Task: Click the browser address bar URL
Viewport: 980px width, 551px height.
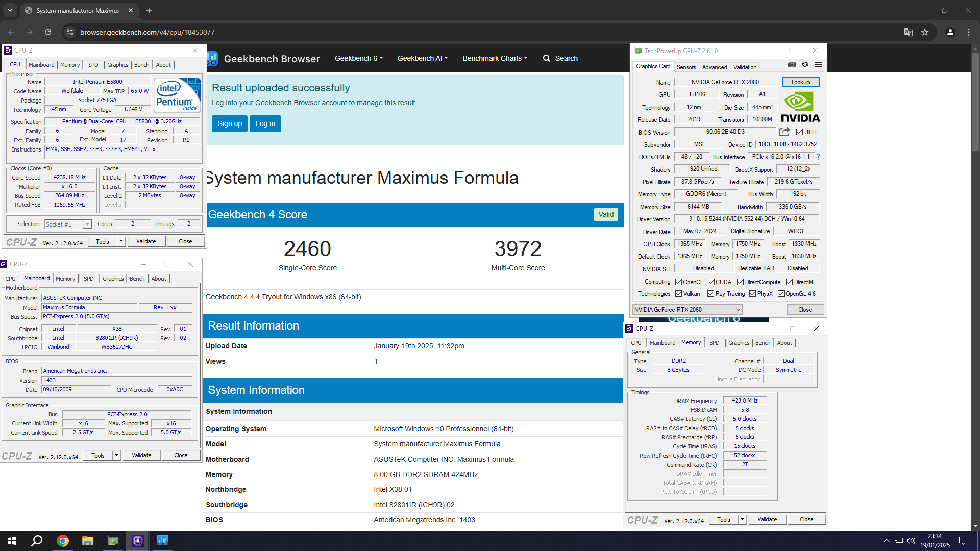Action: tap(147, 32)
